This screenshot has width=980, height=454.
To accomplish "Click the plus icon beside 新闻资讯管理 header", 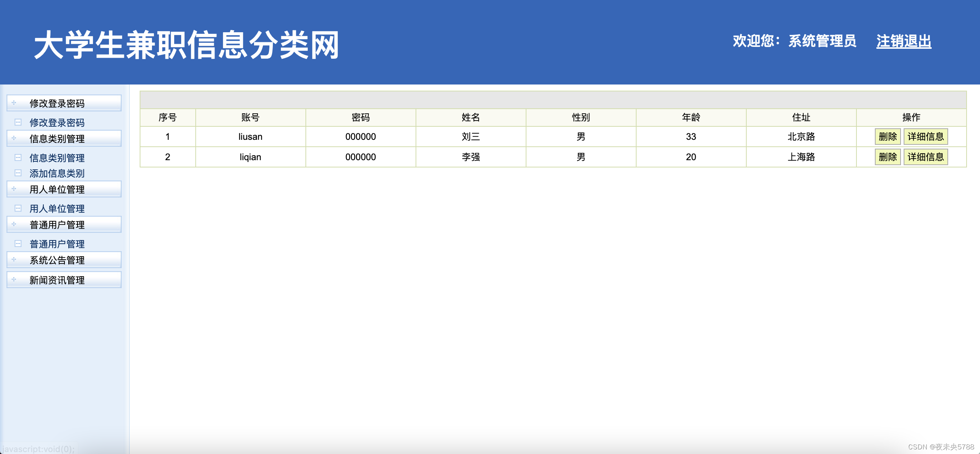I will (14, 280).
